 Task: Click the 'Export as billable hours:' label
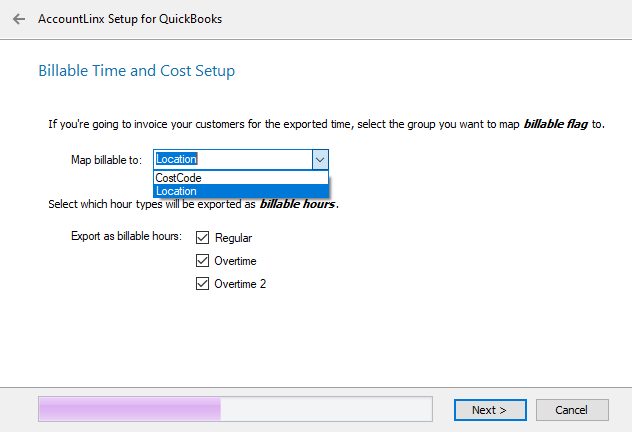coord(126,237)
